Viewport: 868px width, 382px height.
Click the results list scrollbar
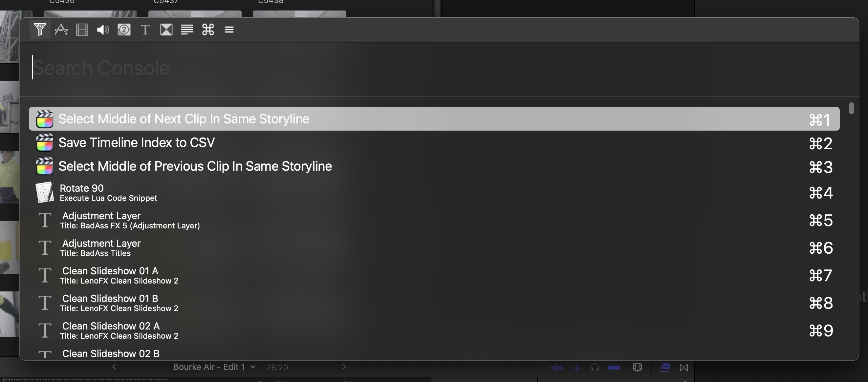tap(852, 109)
